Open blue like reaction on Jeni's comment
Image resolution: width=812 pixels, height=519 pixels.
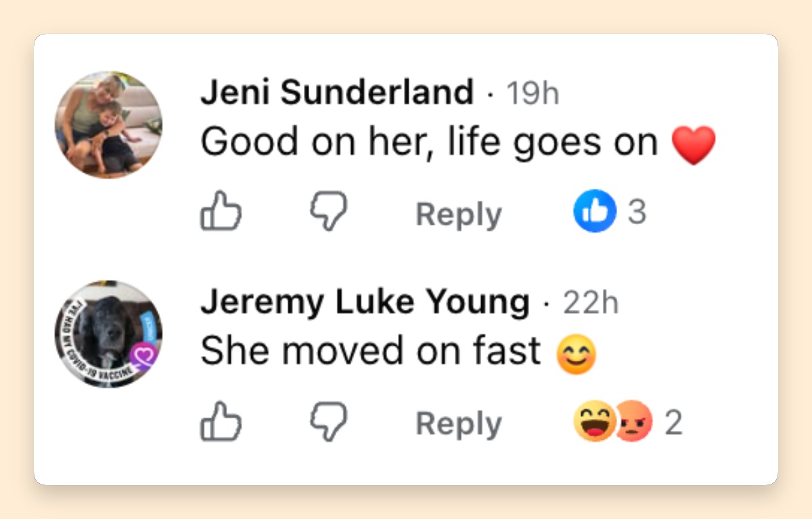coord(595,211)
